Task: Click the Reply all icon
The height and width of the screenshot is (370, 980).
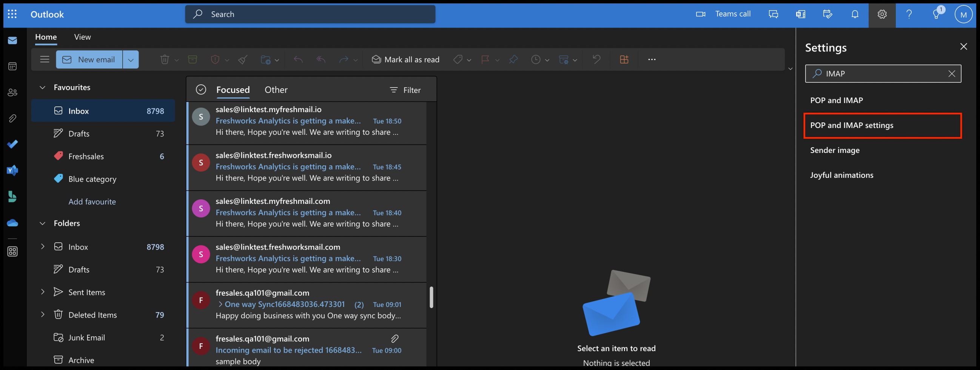Action: coord(321,59)
